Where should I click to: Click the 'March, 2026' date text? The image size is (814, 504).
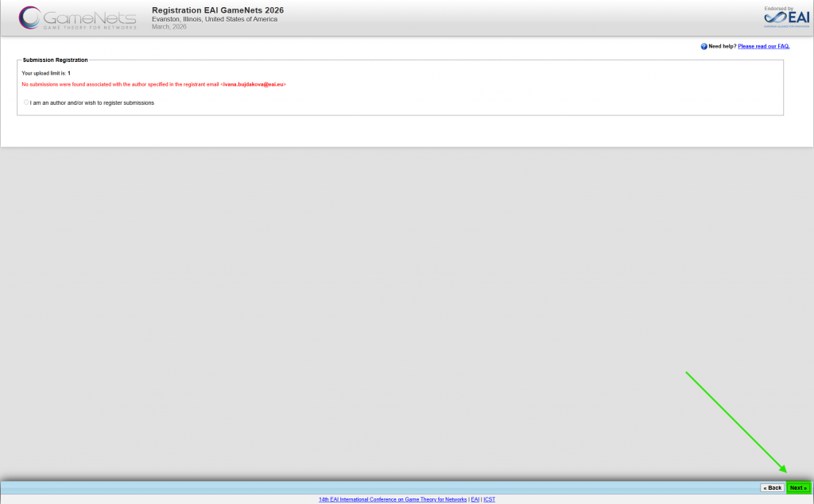[169, 27]
